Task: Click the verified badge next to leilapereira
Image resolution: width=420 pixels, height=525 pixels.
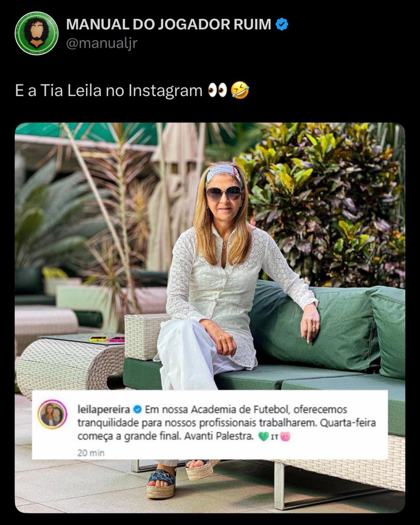Action: coord(137,409)
